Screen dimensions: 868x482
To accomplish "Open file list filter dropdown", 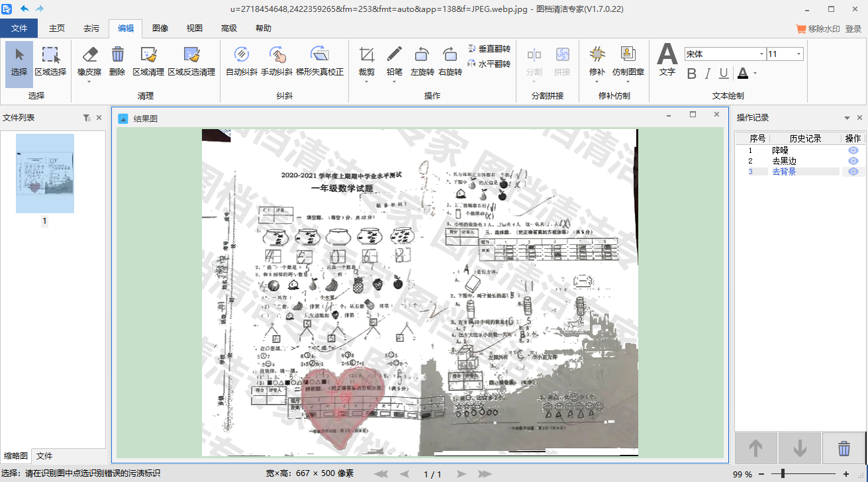I will [87, 118].
